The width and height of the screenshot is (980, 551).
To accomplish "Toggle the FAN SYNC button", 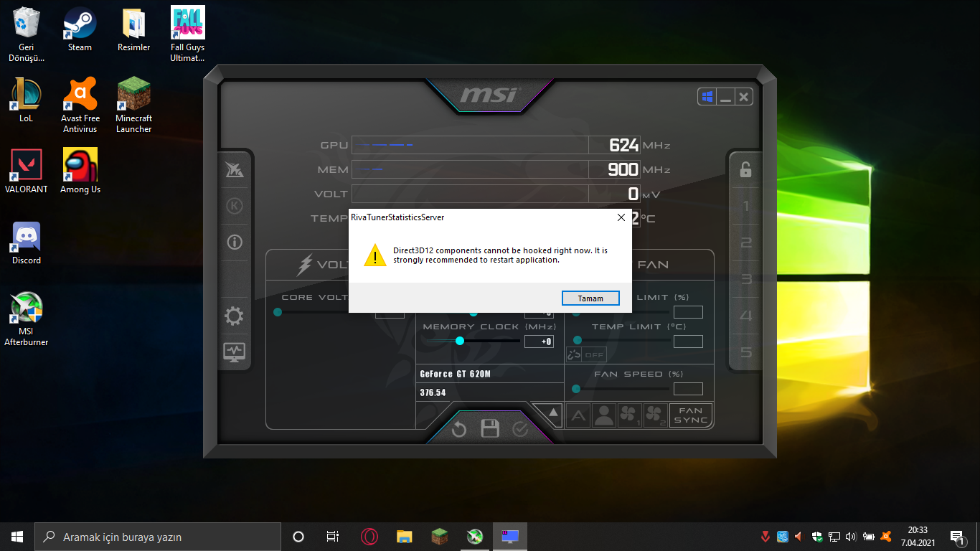I will 691,415.
